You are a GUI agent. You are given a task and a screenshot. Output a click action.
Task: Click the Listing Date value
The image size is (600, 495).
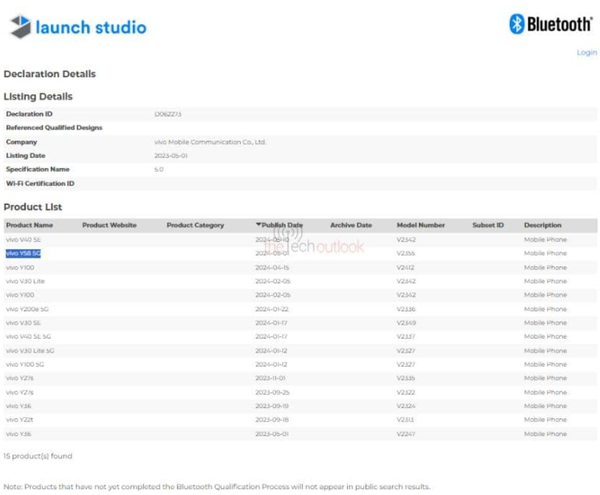(x=171, y=156)
